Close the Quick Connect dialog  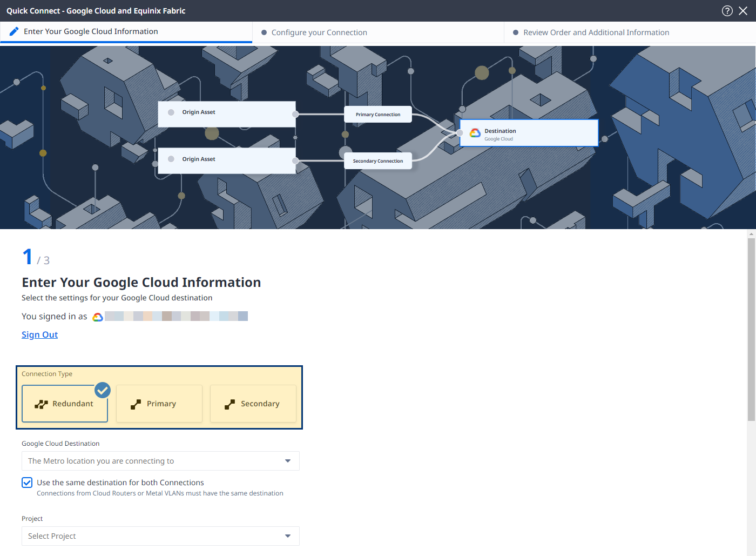tap(743, 11)
